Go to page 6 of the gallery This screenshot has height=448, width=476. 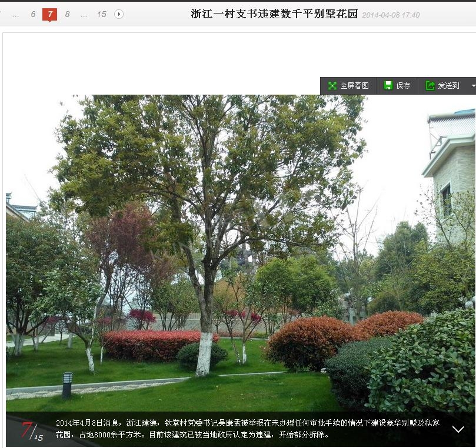(33, 14)
